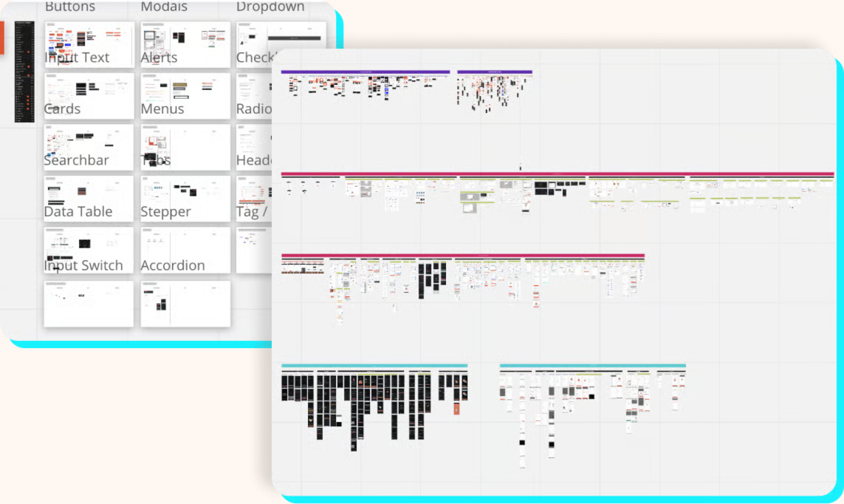This screenshot has height=504, width=844.
Task: Select the 'Data Table' frame label
Action: pyautogui.click(x=78, y=212)
